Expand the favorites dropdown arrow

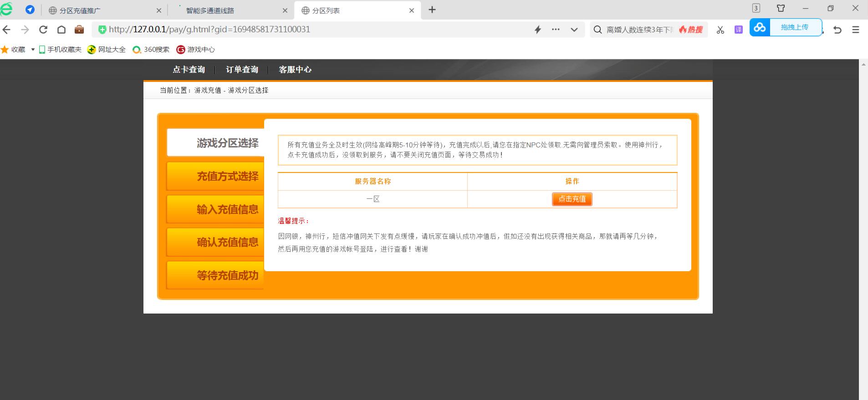pyautogui.click(x=33, y=50)
